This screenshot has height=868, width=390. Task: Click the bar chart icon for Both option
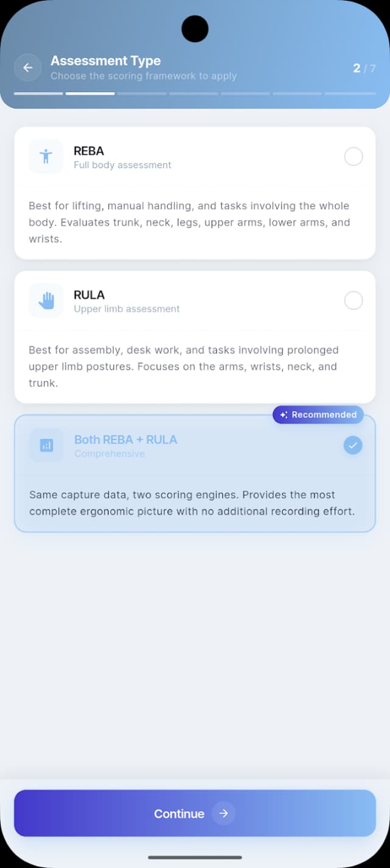pyautogui.click(x=45, y=445)
